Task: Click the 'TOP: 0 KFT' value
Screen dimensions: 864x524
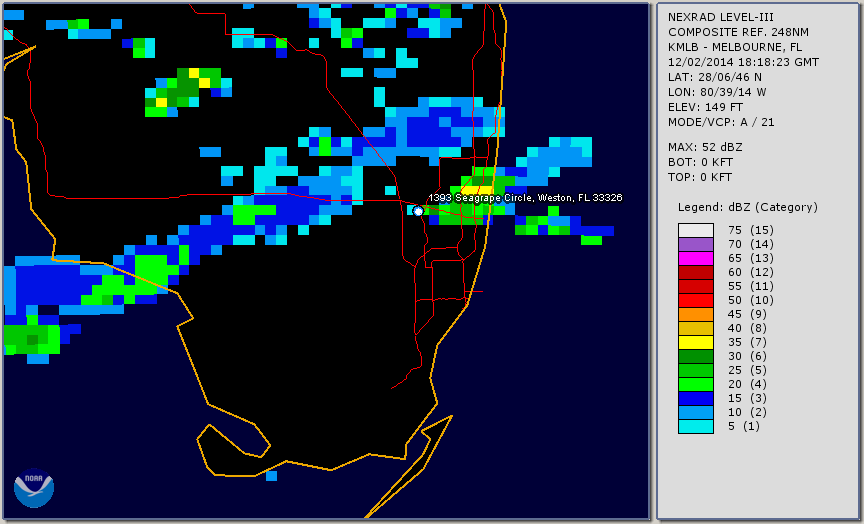Action: (700, 177)
